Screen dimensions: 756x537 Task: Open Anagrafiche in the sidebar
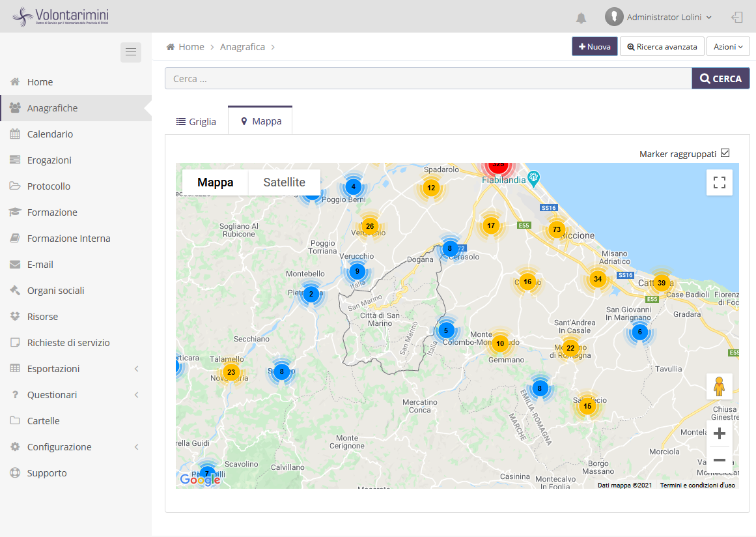(76, 108)
